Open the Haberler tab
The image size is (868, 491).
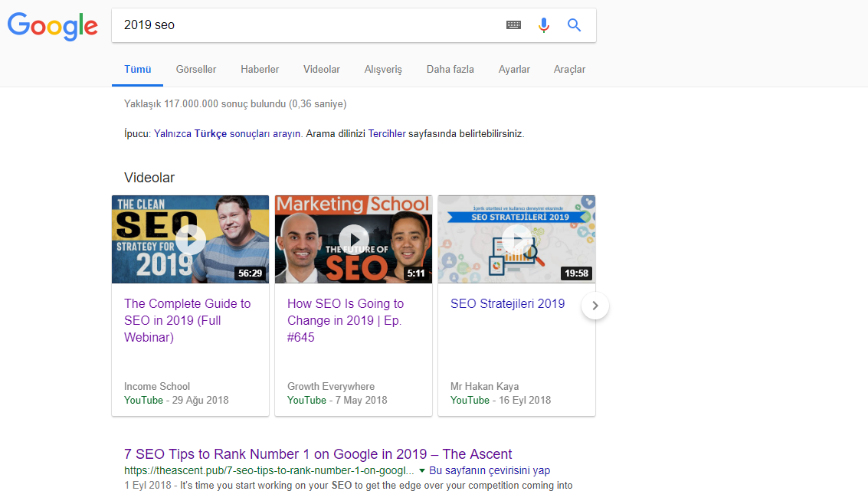tap(260, 69)
